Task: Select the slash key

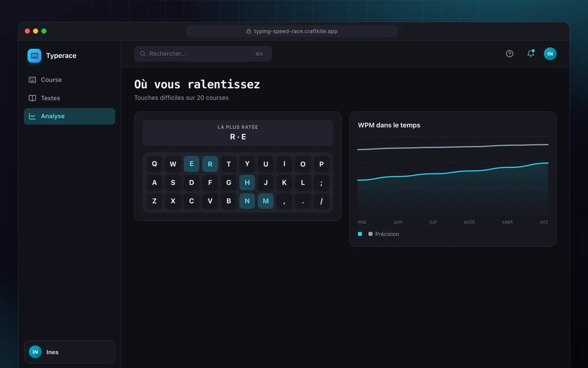Action: (x=322, y=201)
